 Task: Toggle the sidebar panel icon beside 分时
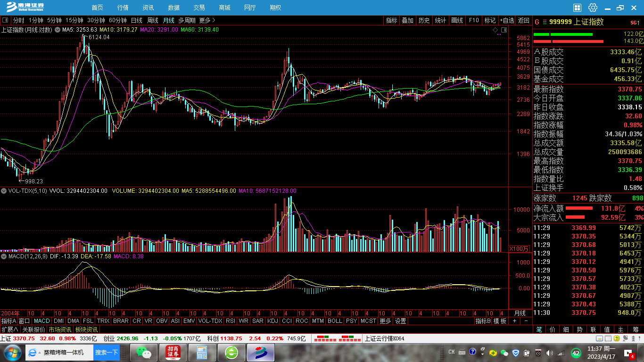pyautogui.click(x=5, y=20)
